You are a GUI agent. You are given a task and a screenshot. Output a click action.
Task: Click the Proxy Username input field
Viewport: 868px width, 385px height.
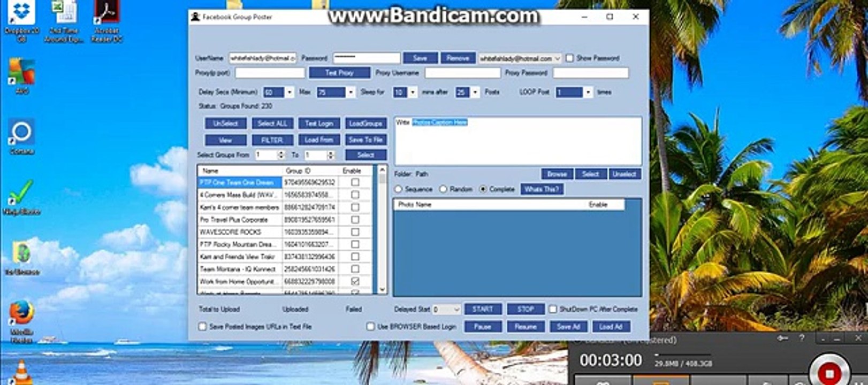pyautogui.click(x=462, y=73)
